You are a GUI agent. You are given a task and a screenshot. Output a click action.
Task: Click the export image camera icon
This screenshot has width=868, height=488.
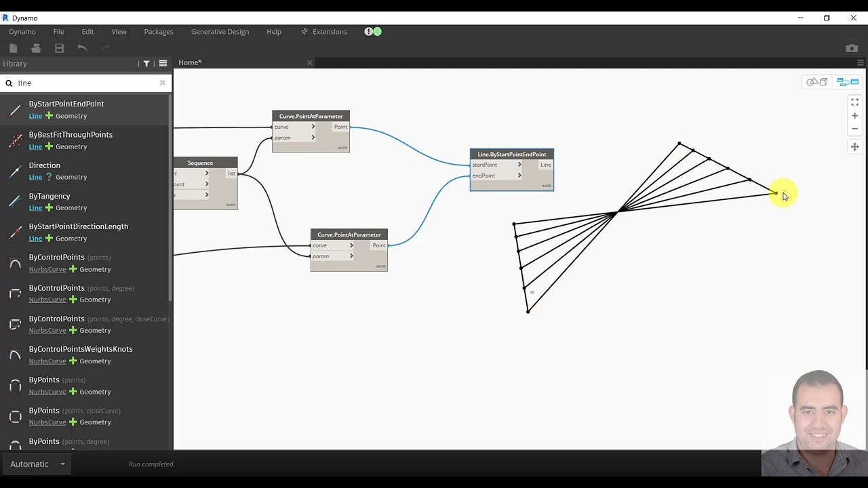(x=852, y=48)
